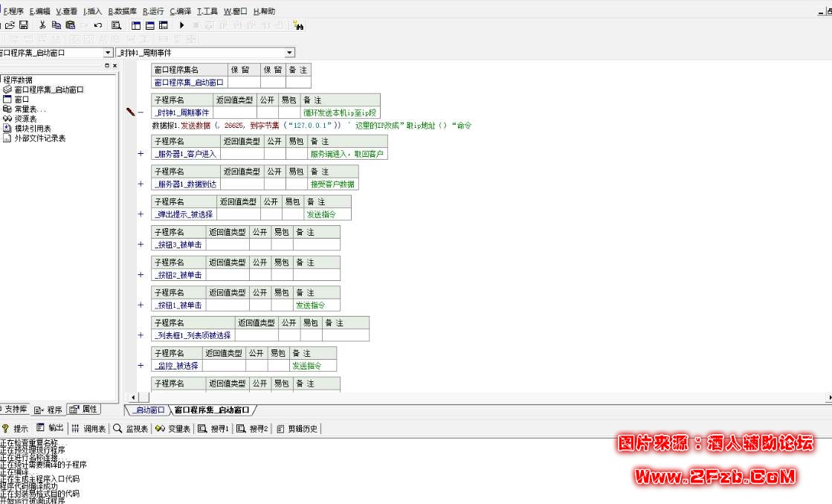
Task: Expand the _弹出提示_被选择 subroutine
Action: pos(141,214)
